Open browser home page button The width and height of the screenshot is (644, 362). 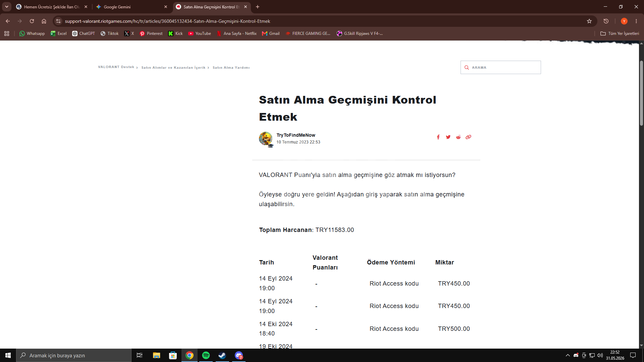tap(44, 21)
